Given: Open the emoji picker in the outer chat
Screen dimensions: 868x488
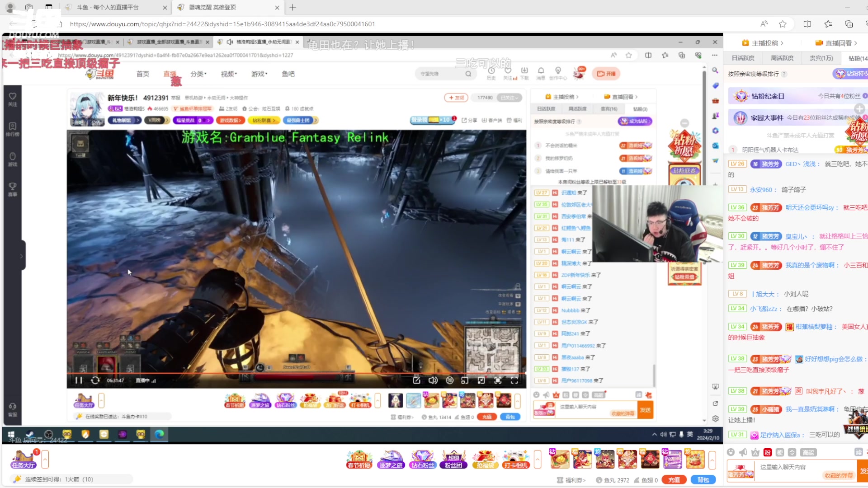Looking at the screenshot, I should [x=731, y=452].
